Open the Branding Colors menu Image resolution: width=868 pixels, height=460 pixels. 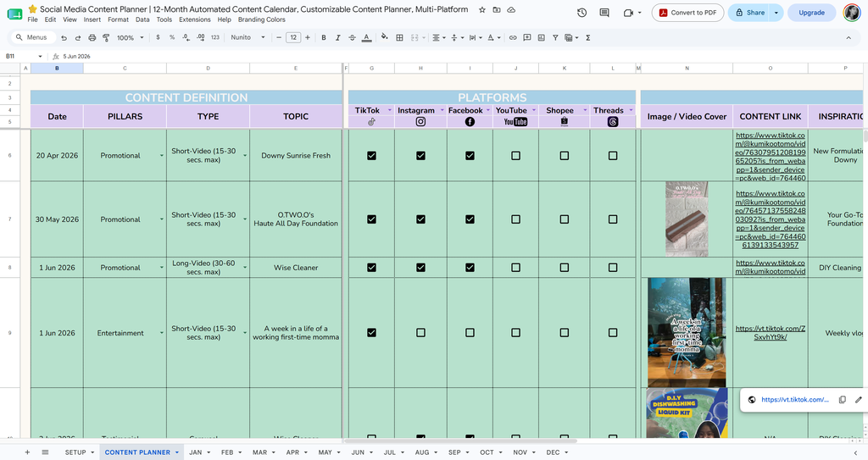tap(262, 19)
